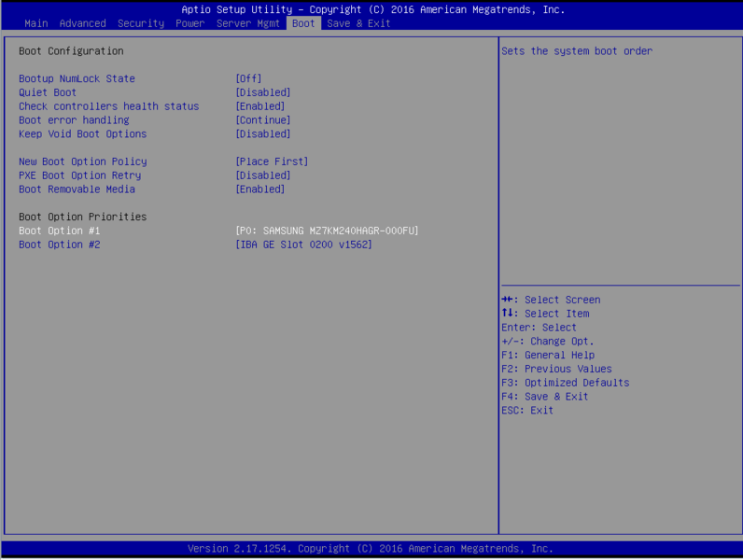Switch to the Advanced tab
The width and height of the screenshot is (743, 560).
tap(83, 23)
